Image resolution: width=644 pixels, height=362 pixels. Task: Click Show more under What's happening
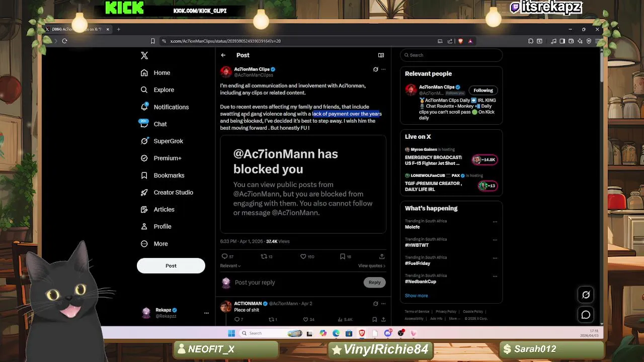click(x=417, y=296)
